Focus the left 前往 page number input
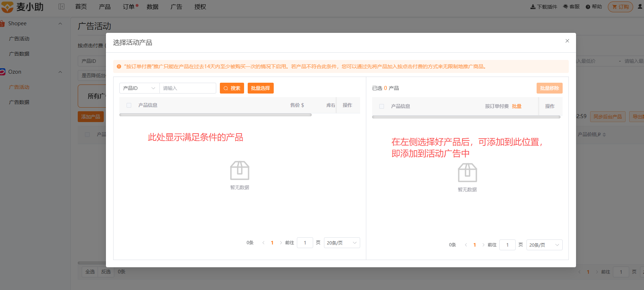Image resolution: width=644 pixels, height=290 pixels. coord(305,243)
